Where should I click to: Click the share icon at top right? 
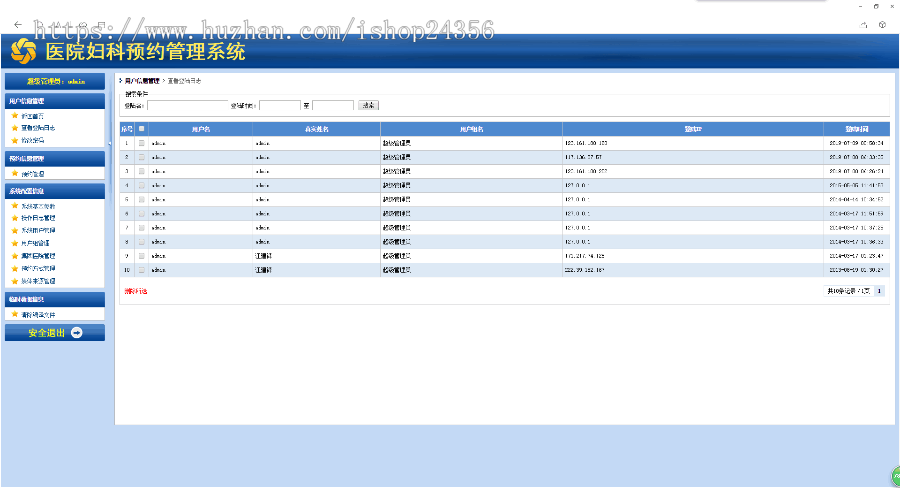click(863, 25)
